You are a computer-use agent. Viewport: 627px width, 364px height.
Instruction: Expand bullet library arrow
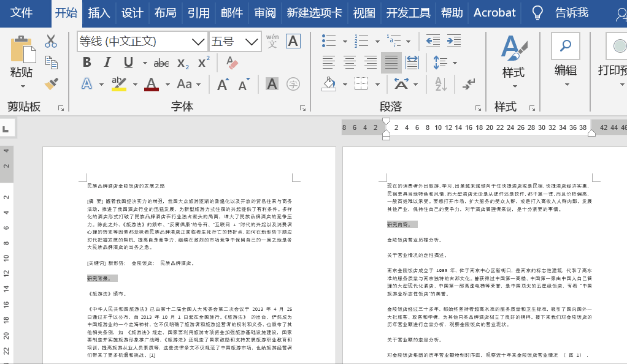(345, 41)
